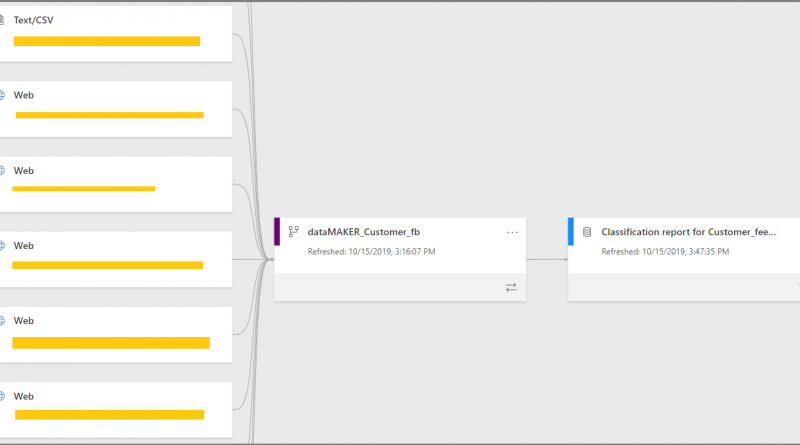Click the dataset icon on Classification report card
Screen dimensions: 800x445
click(587, 231)
